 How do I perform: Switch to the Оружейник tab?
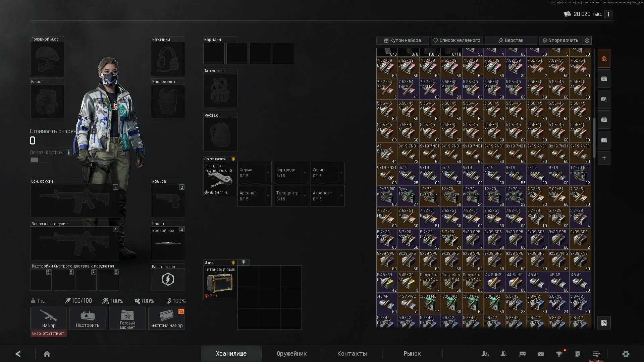click(x=291, y=354)
